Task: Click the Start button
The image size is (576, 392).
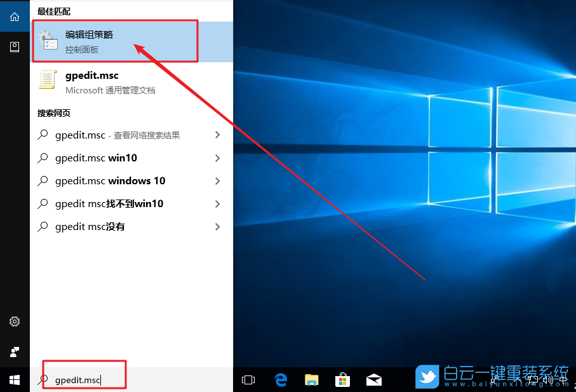Action: click(14, 379)
